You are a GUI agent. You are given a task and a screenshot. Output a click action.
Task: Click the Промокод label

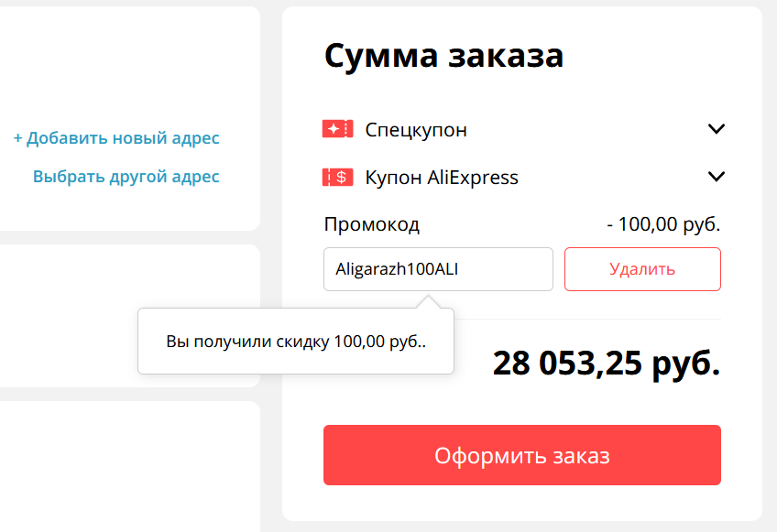point(372,224)
